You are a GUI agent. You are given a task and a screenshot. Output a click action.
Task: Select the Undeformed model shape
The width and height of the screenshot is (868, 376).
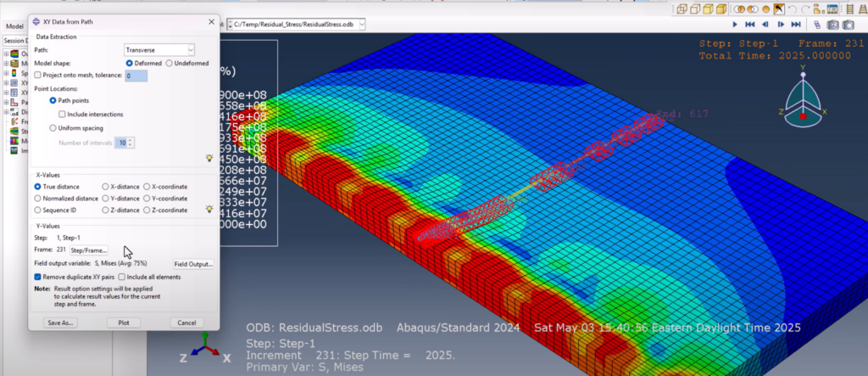click(170, 63)
